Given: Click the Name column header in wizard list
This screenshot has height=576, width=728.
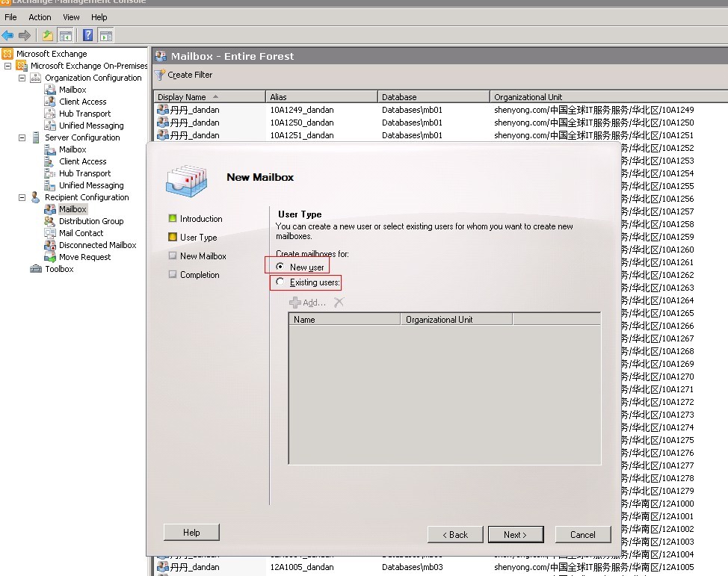Looking at the screenshot, I should click(345, 319).
